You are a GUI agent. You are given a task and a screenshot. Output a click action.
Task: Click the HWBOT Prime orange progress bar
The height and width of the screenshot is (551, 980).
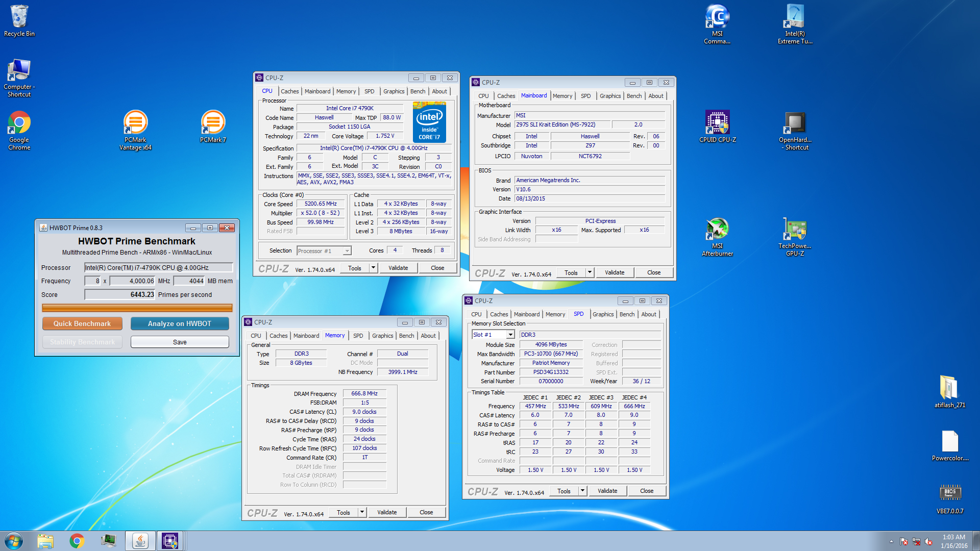pos(137,308)
